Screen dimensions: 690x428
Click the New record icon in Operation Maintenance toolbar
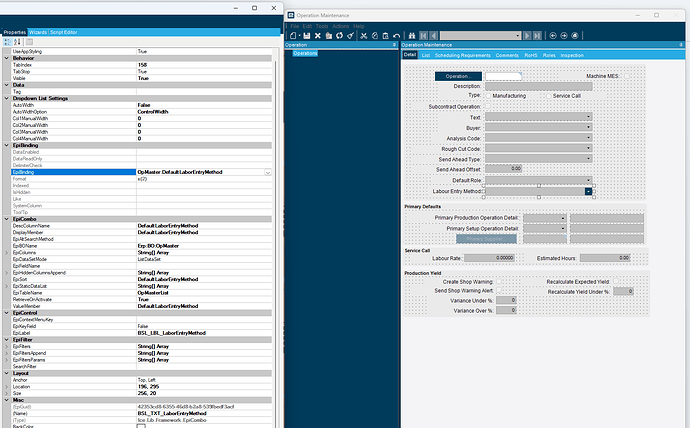click(293, 36)
